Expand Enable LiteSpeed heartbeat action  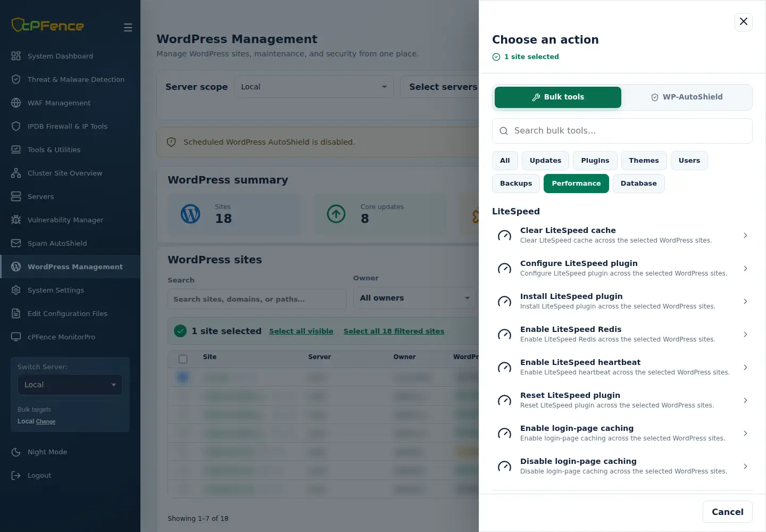622,367
